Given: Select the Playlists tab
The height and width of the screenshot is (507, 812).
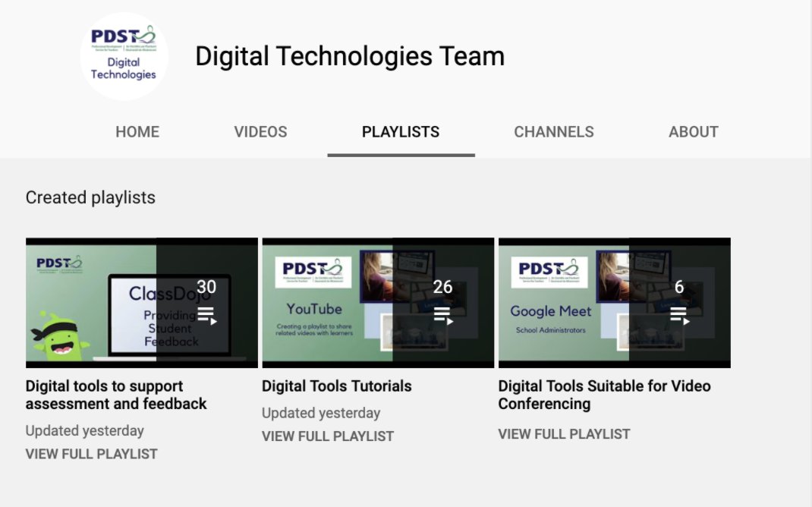Looking at the screenshot, I should [x=401, y=132].
